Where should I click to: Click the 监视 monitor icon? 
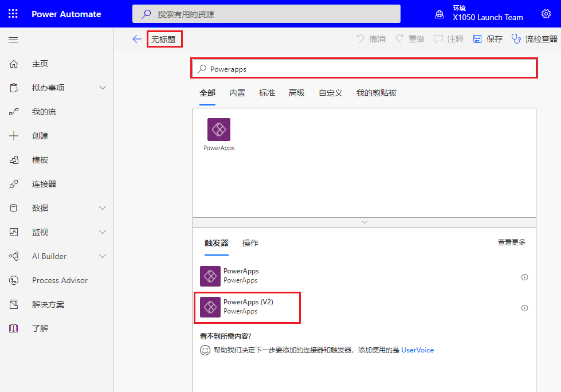pos(14,232)
